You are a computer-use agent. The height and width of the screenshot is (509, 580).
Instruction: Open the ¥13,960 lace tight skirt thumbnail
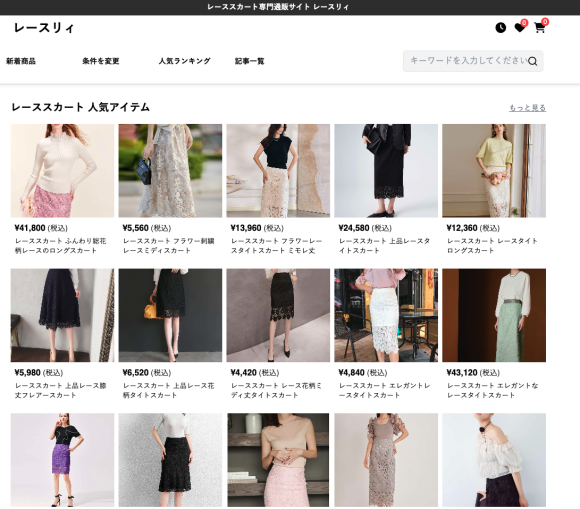coord(278,171)
